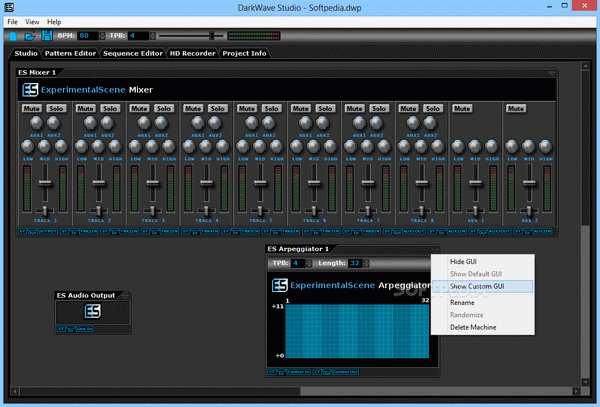This screenshot has height=407, width=600.
Task: Click the master volume slider in the toolbar
Action: (x=191, y=36)
